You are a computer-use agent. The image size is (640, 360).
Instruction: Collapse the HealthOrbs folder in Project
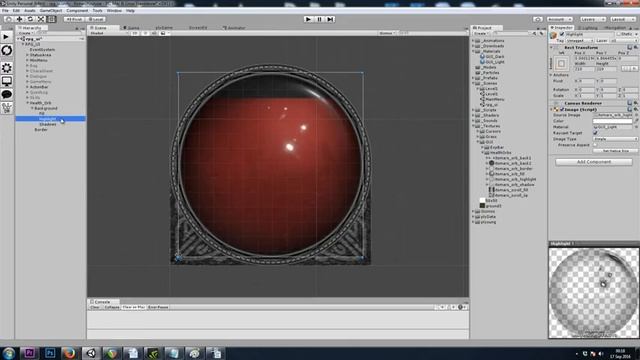(x=482, y=153)
